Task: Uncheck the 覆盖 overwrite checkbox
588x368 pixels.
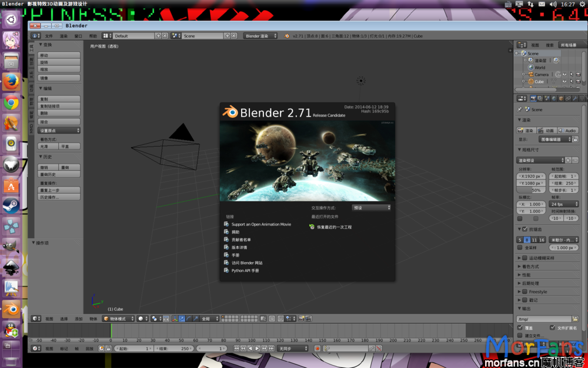Action: (x=520, y=328)
